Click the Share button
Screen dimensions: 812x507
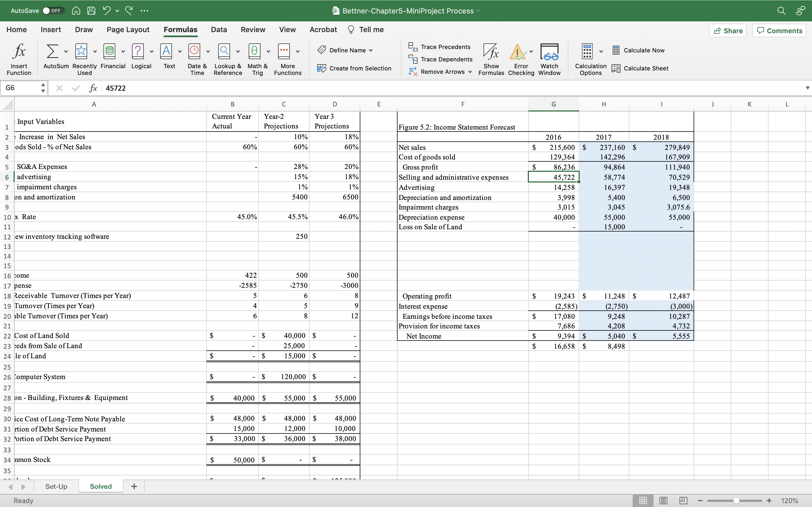coord(728,30)
